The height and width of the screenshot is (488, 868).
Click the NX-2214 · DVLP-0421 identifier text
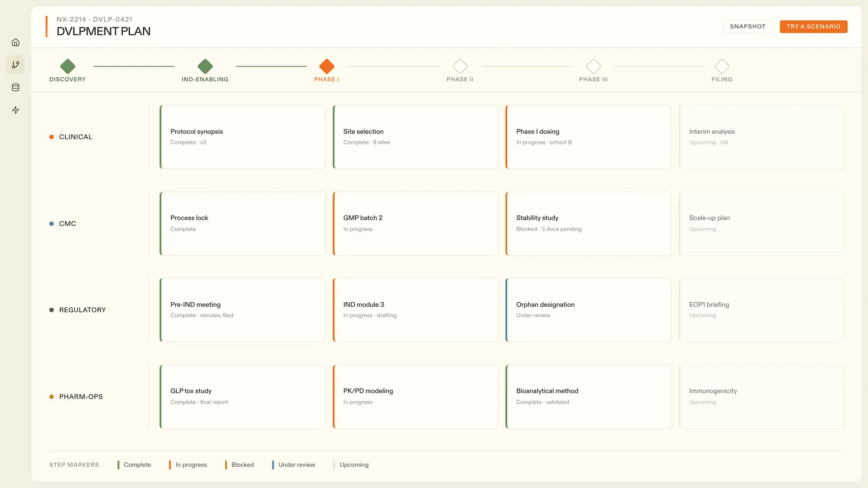point(94,19)
